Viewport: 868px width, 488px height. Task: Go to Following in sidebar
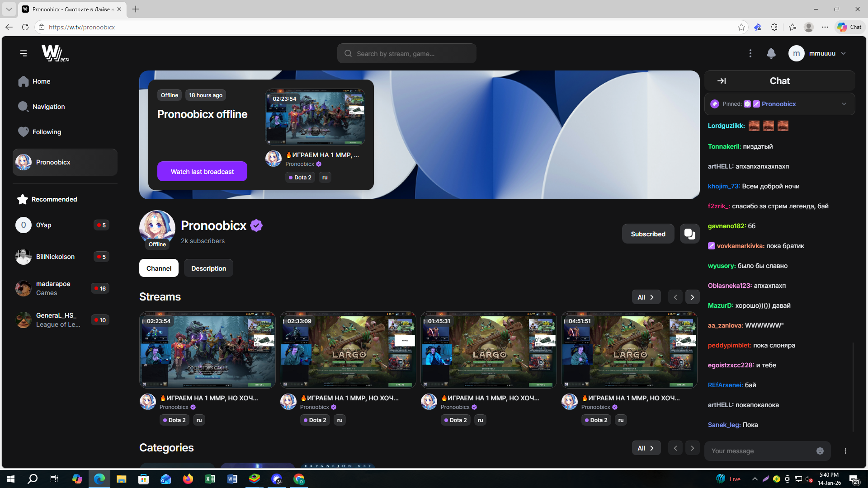(47, 132)
